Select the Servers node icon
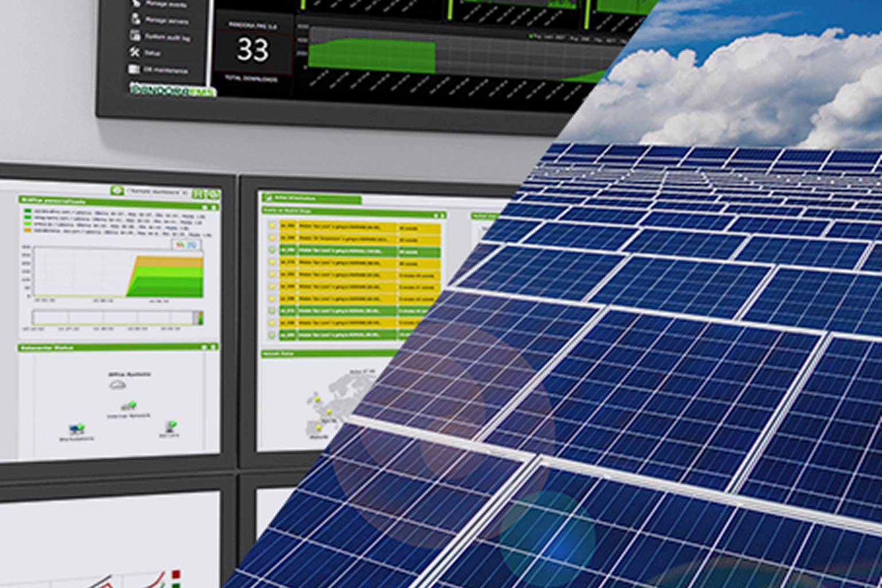The height and width of the screenshot is (588, 882). 172,427
